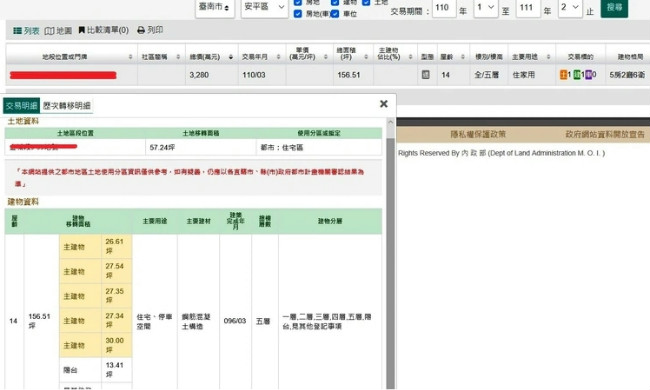This screenshot has width=650, height=390.
Task: Open 隱私權保護政策 link
Action: click(478, 134)
